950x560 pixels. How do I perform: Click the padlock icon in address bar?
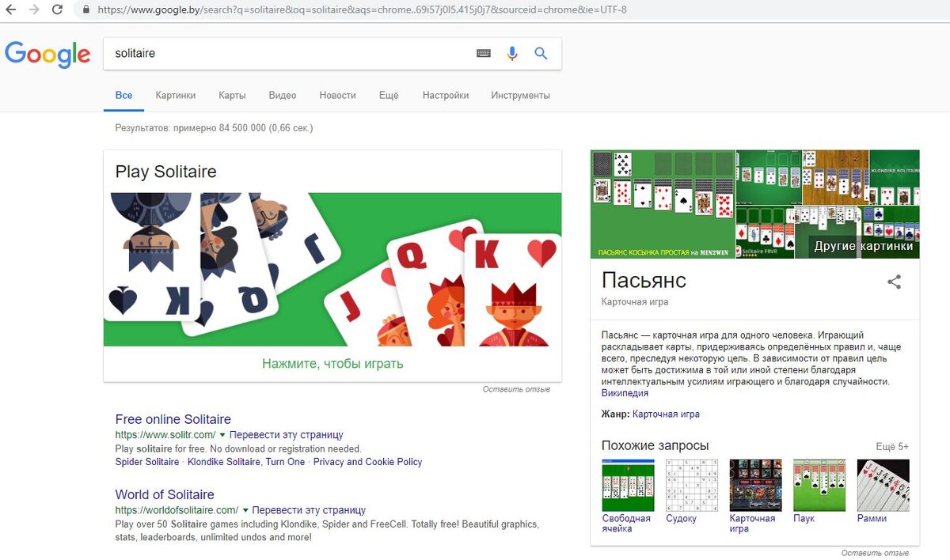coord(87,10)
